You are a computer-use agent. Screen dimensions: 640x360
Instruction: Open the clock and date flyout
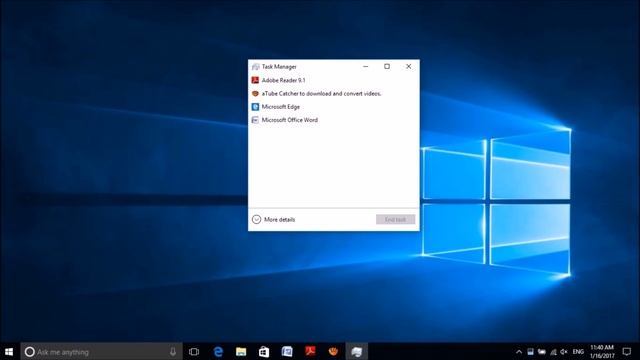click(x=602, y=351)
